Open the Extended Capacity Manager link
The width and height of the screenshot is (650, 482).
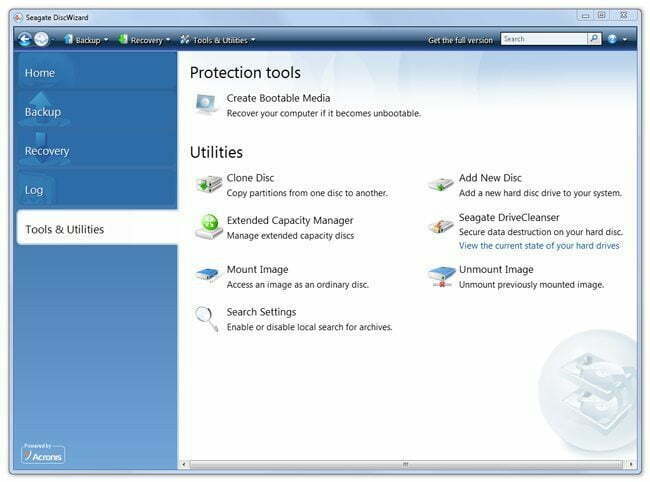coord(290,220)
